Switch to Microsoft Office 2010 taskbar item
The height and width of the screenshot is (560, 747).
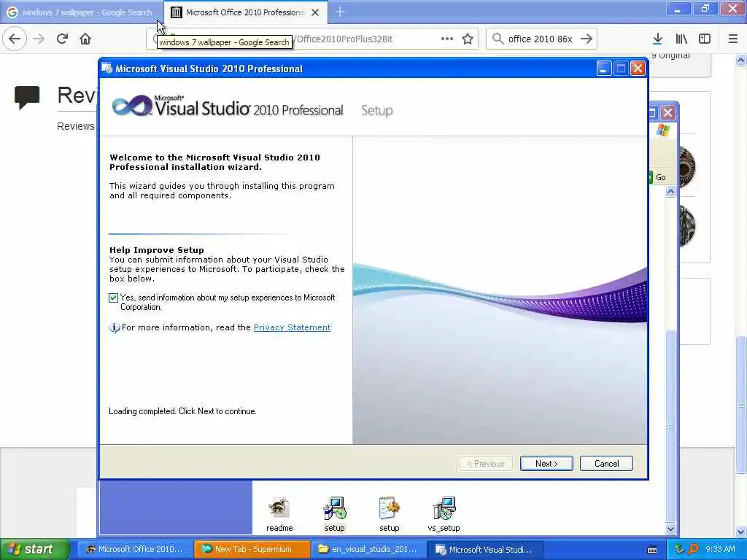[135, 549]
